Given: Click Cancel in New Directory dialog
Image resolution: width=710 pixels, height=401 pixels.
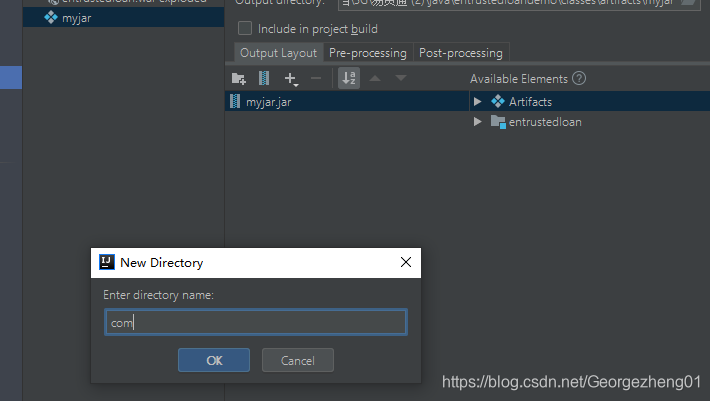Looking at the screenshot, I should tap(297, 360).
